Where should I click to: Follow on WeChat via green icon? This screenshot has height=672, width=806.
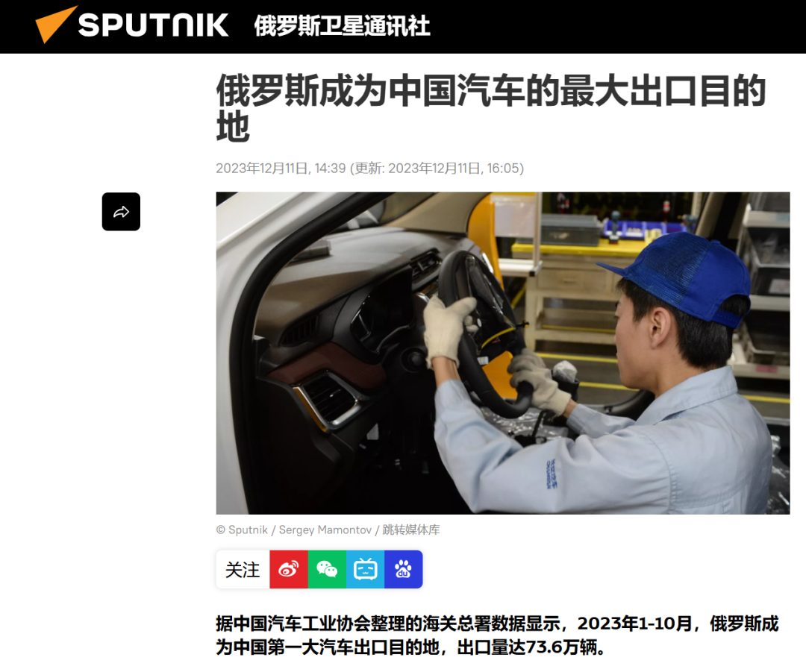(x=327, y=569)
